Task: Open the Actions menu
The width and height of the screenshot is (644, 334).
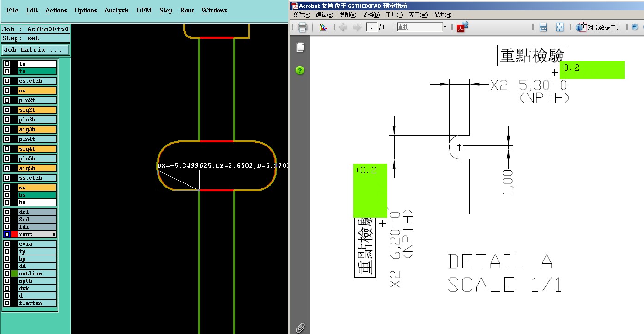Action: tap(56, 10)
